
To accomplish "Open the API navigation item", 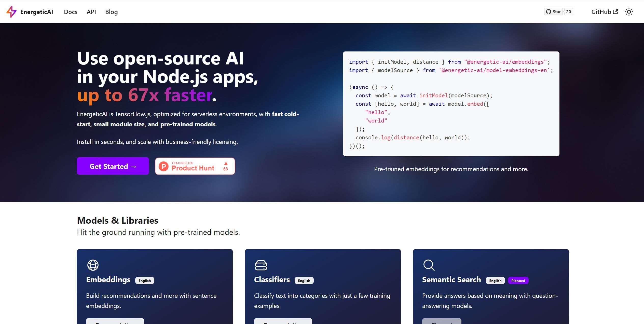I will tap(91, 12).
